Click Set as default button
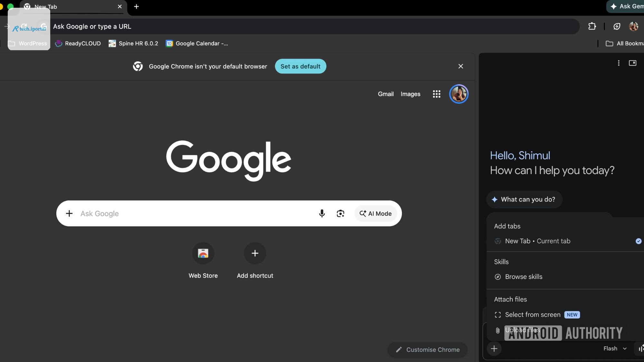The height and width of the screenshot is (362, 644). pos(300,66)
